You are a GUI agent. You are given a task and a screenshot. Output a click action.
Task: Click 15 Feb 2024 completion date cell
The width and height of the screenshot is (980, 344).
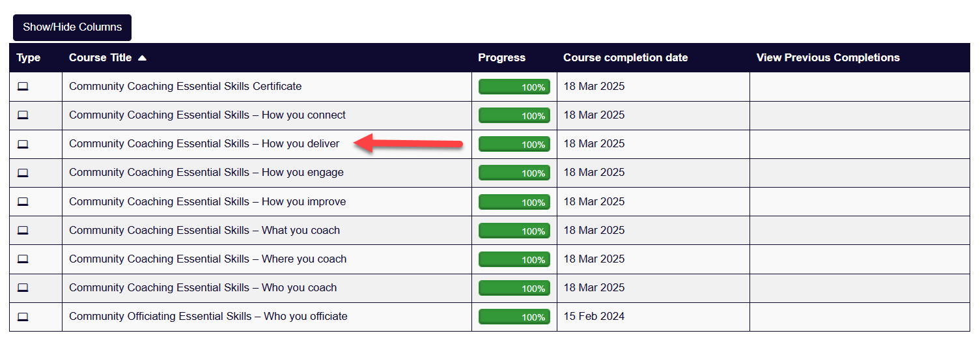pos(594,316)
